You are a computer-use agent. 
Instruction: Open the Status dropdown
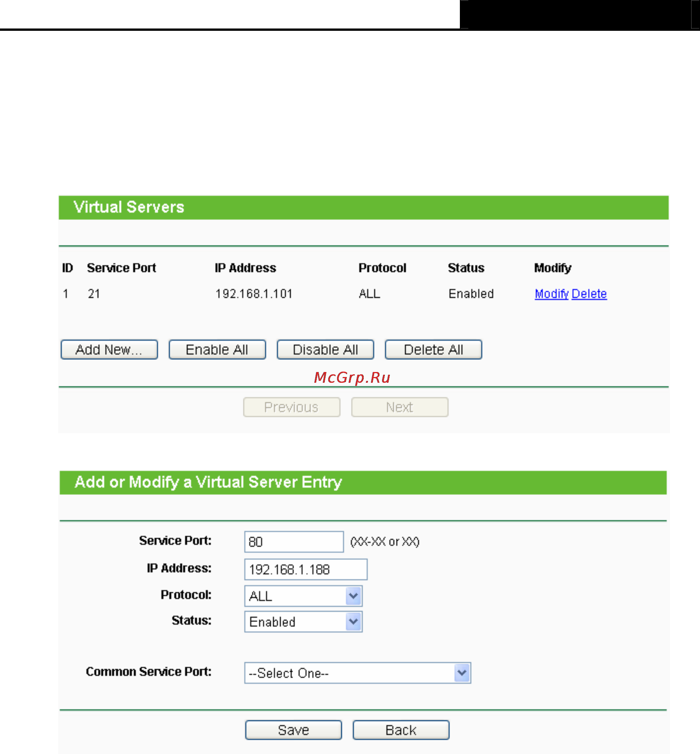click(x=303, y=622)
